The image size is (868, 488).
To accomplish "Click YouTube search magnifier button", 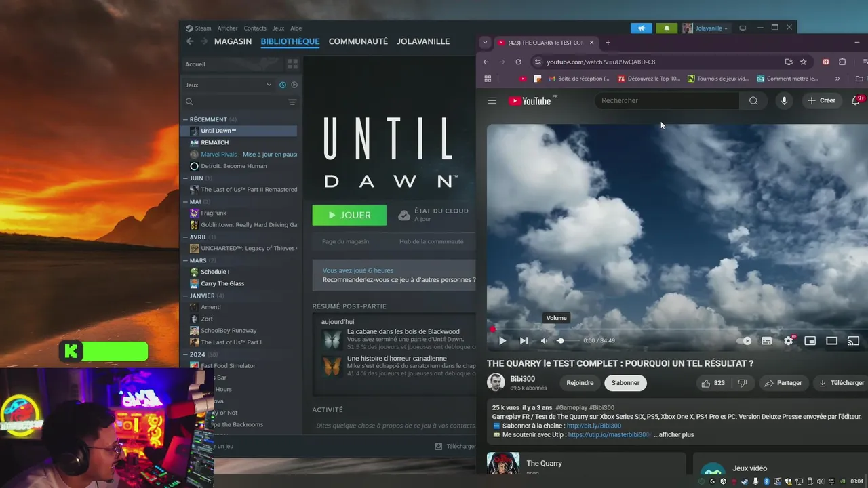I will (753, 100).
